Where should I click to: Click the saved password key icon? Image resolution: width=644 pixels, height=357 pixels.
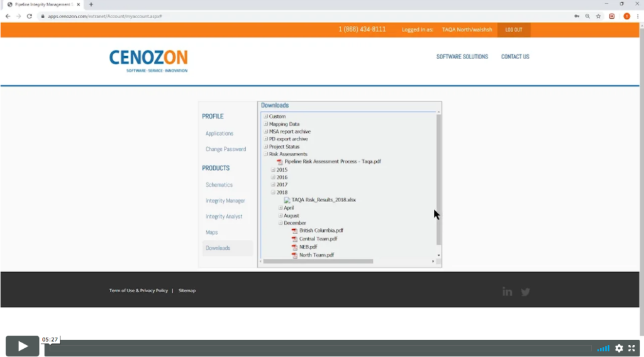577,16
